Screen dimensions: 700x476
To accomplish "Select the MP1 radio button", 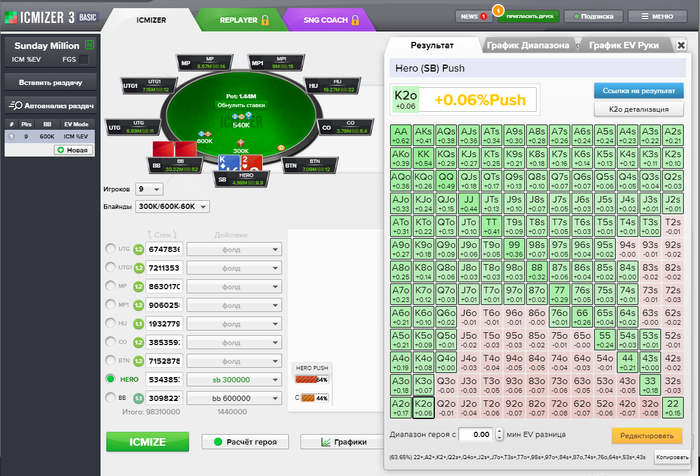I will tap(110, 305).
